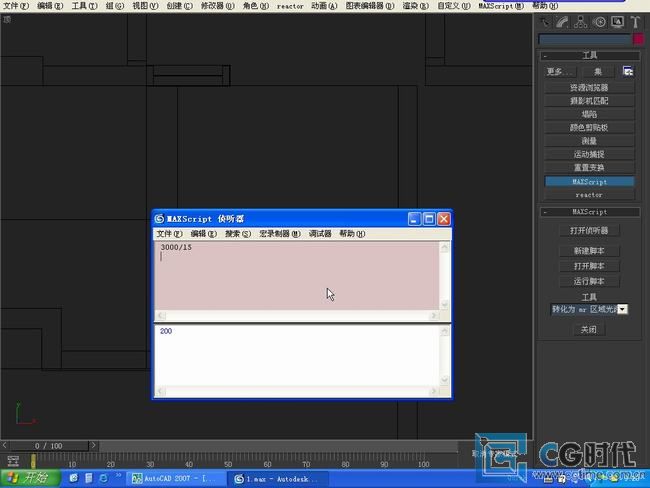Click the 更多 button
The height and width of the screenshot is (488, 650).
point(558,72)
